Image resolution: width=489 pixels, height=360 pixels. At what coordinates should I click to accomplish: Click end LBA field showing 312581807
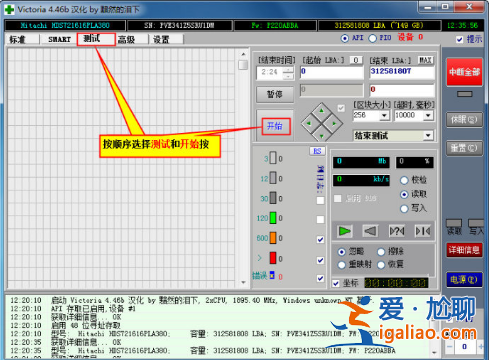[x=402, y=72]
